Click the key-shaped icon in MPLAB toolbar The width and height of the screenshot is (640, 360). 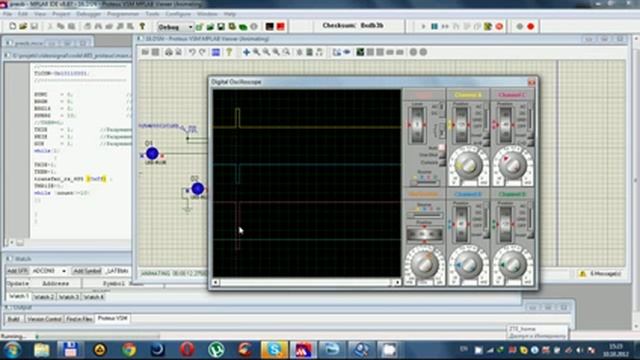[142, 27]
